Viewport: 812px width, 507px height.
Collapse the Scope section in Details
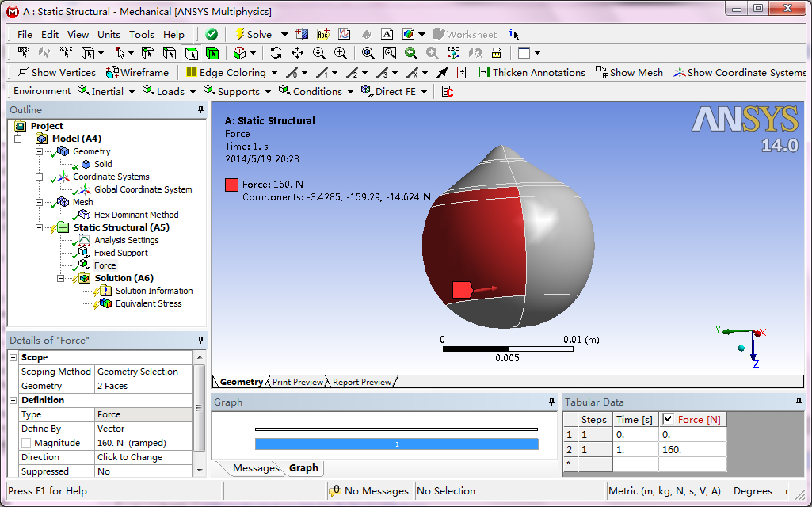tap(13, 357)
